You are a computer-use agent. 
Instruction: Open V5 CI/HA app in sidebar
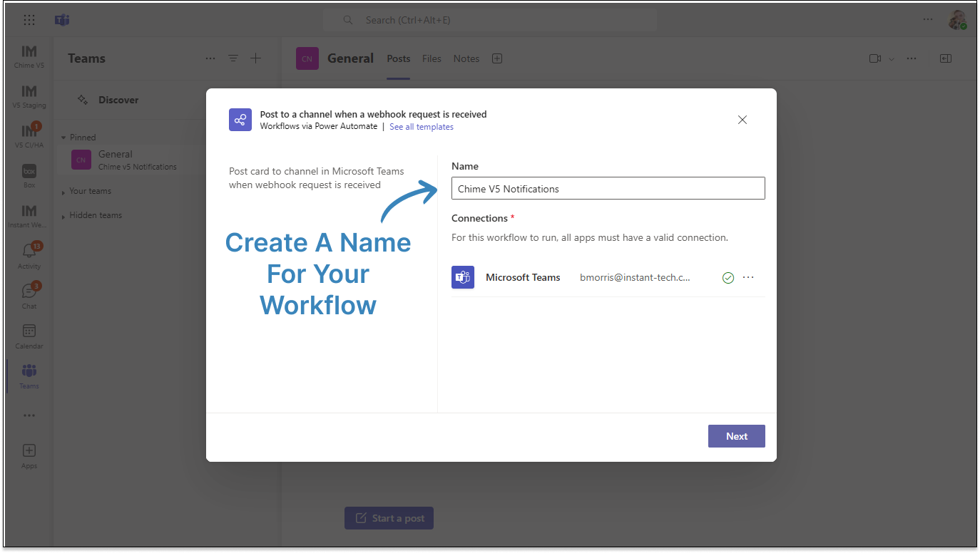[x=29, y=136]
